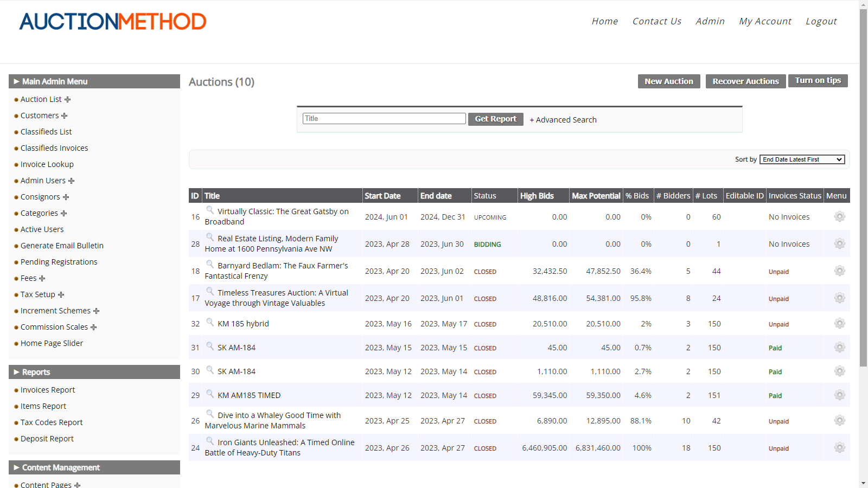Open gear menu for auction ID 30
The width and height of the screenshot is (868, 488).
839,371
